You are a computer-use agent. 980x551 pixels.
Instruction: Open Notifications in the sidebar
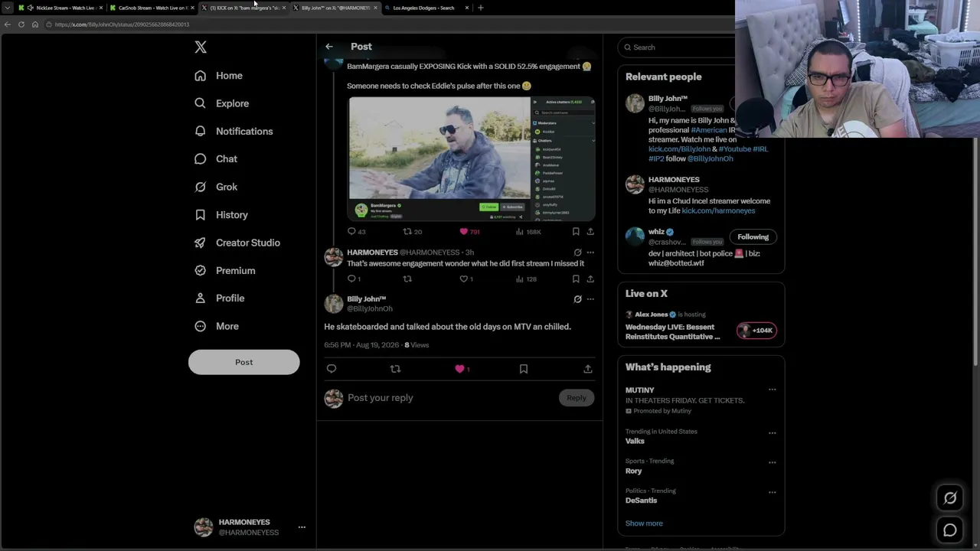tap(234, 131)
